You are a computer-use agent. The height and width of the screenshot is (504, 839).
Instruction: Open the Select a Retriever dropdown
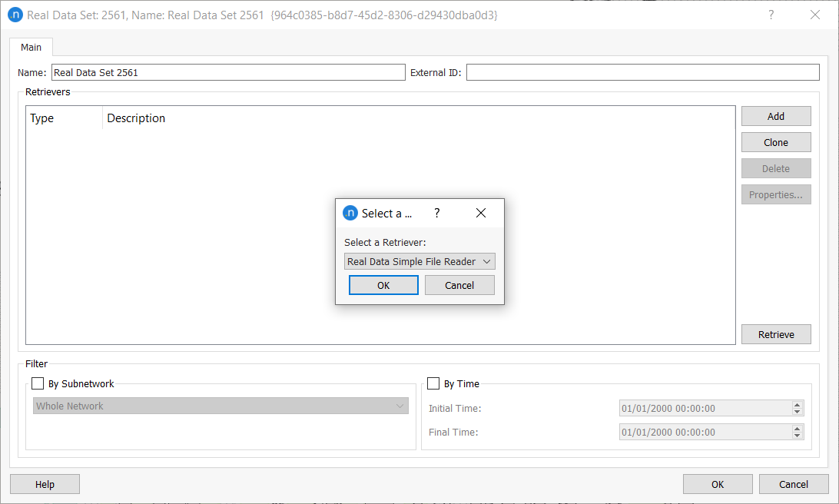(419, 261)
